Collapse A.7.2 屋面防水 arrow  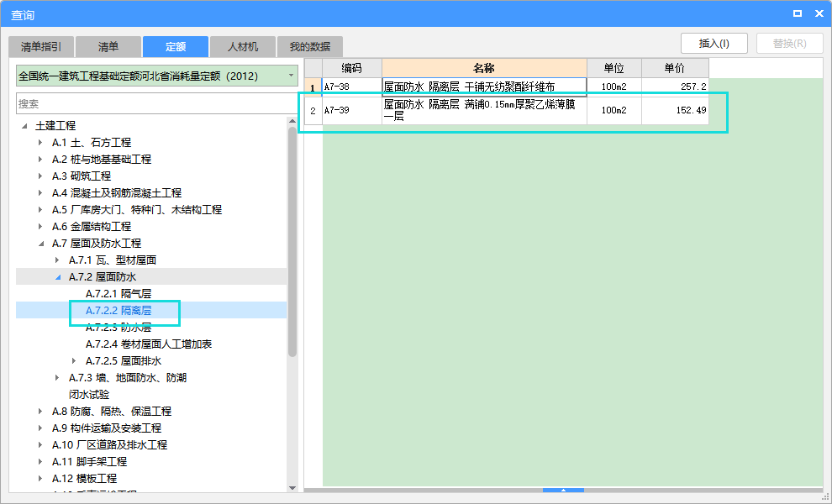point(58,277)
